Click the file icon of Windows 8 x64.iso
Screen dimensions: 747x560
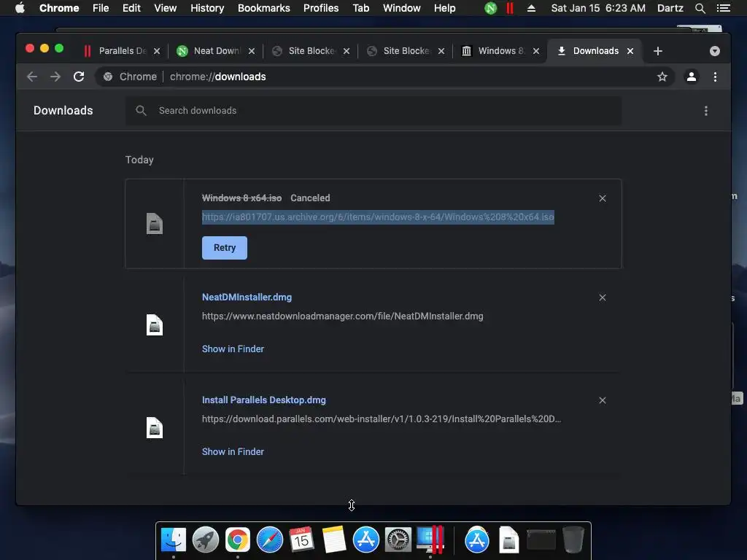(155, 224)
